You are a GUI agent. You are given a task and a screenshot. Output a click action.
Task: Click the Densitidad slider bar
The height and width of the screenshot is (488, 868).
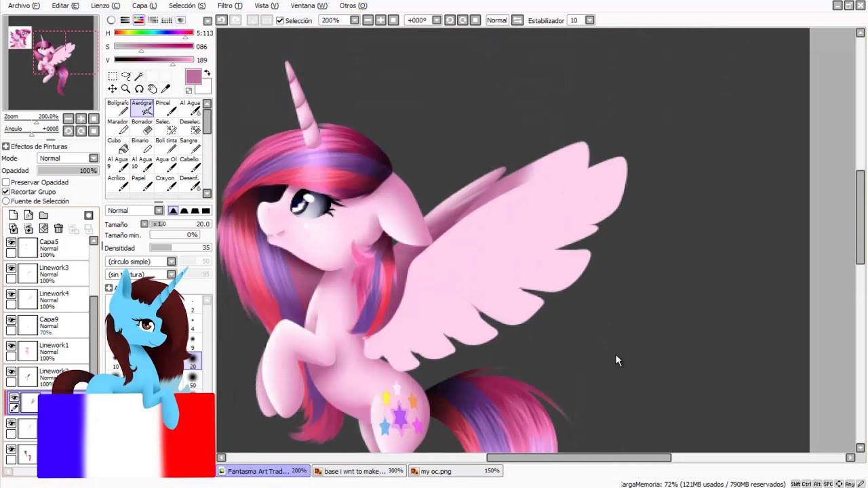180,248
